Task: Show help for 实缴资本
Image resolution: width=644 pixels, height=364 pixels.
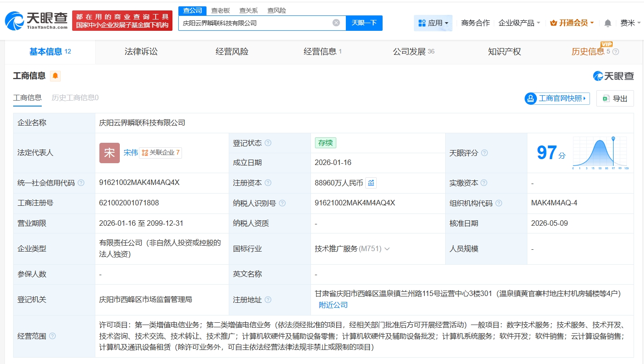Action: pos(484,183)
